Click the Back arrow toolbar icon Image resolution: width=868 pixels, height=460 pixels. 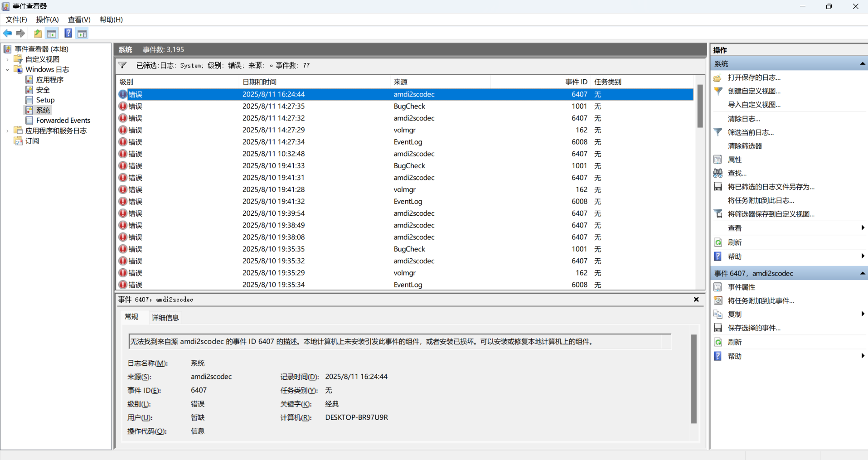tap(8, 34)
